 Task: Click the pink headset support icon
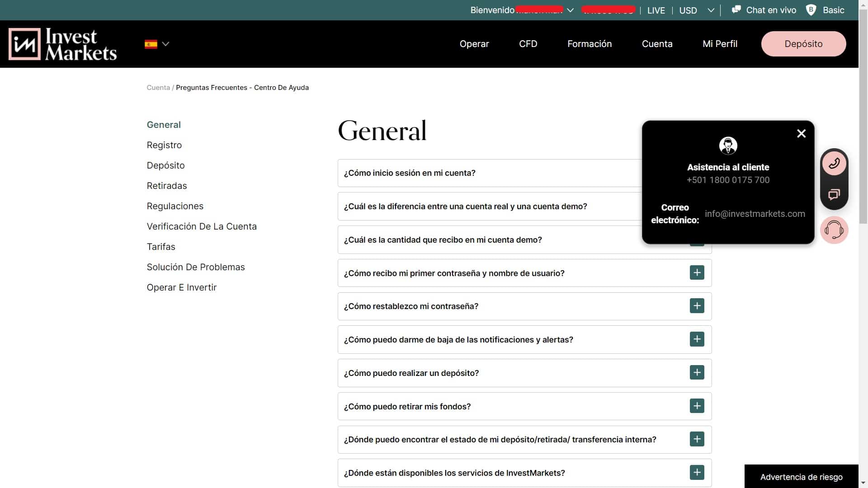(x=834, y=230)
